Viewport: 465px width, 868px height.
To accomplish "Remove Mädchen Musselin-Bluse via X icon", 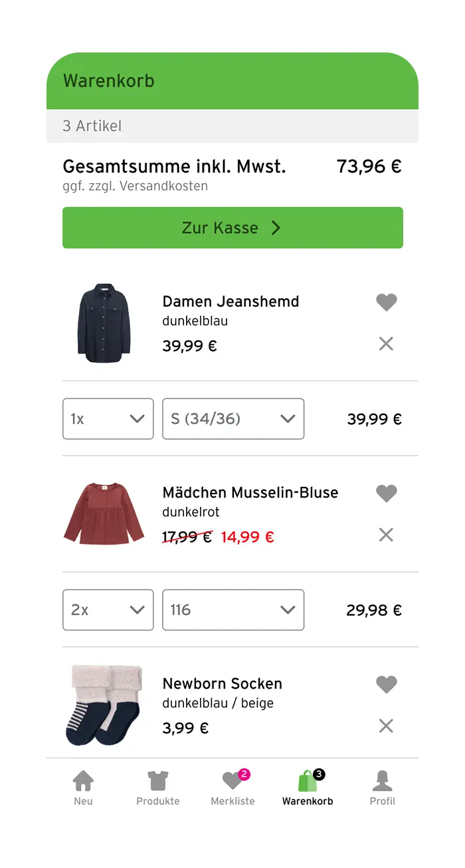I will coord(386,535).
